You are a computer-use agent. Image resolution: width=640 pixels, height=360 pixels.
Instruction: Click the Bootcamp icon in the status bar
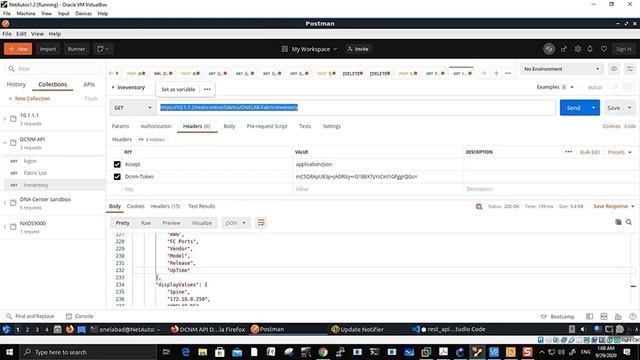[x=544, y=316]
